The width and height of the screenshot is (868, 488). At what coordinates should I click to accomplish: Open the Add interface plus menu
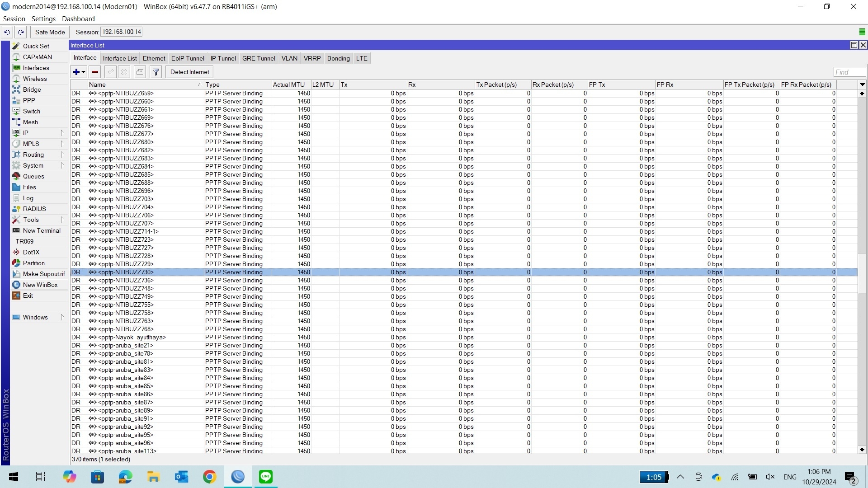coord(77,71)
